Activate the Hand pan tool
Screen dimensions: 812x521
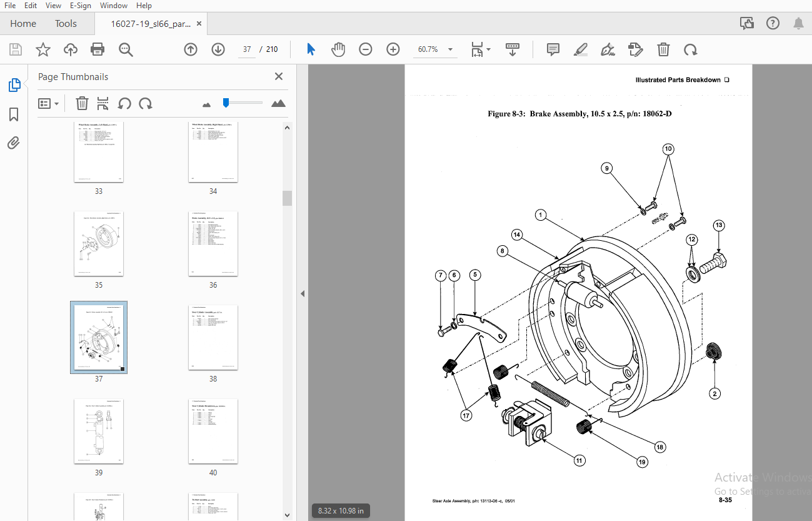[x=338, y=49]
